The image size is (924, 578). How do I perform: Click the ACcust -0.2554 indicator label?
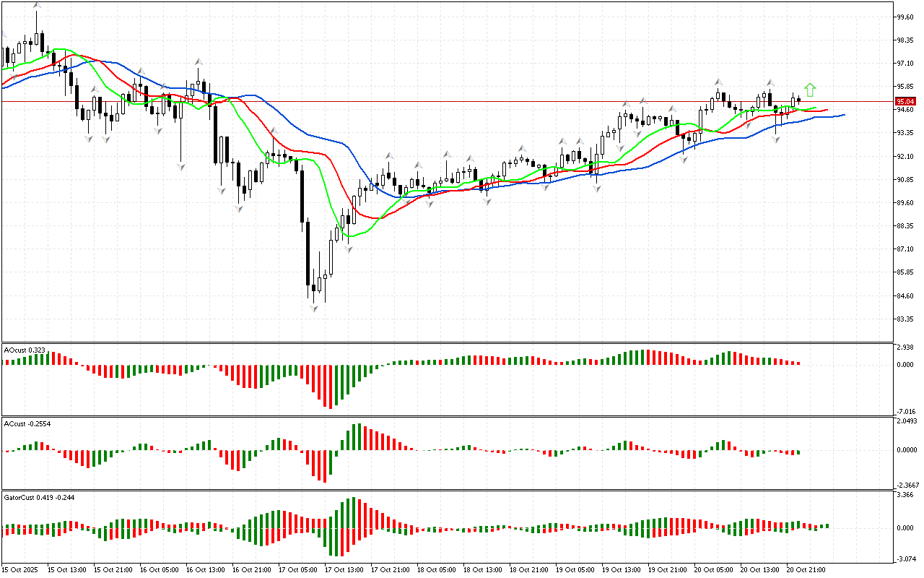(26, 423)
